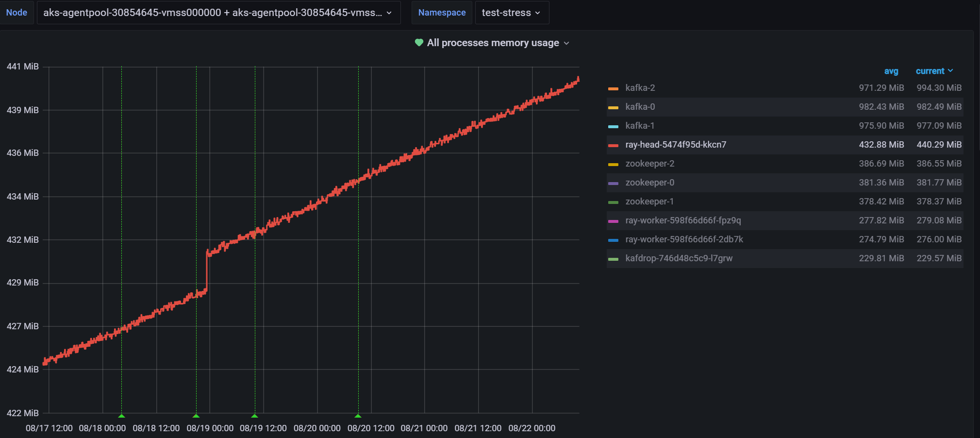Click the zookeeper-1 green color swatch

613,202
